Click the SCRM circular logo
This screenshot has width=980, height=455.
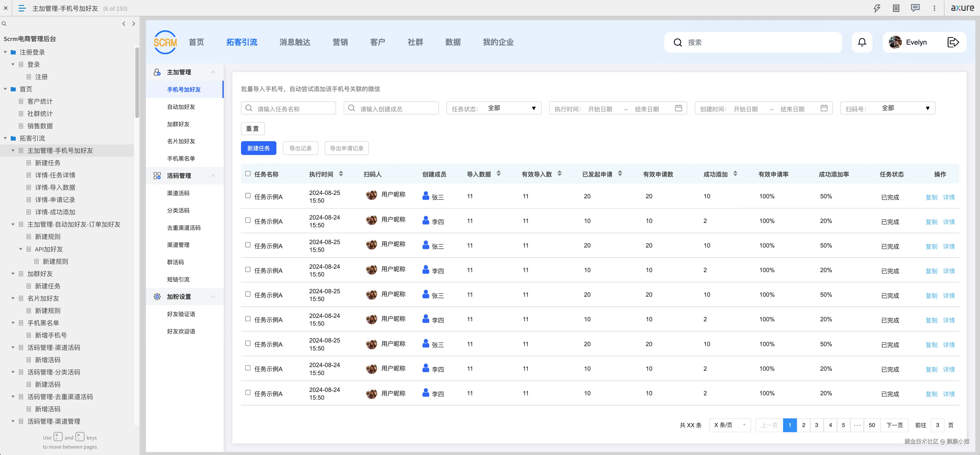click(165, 42)
